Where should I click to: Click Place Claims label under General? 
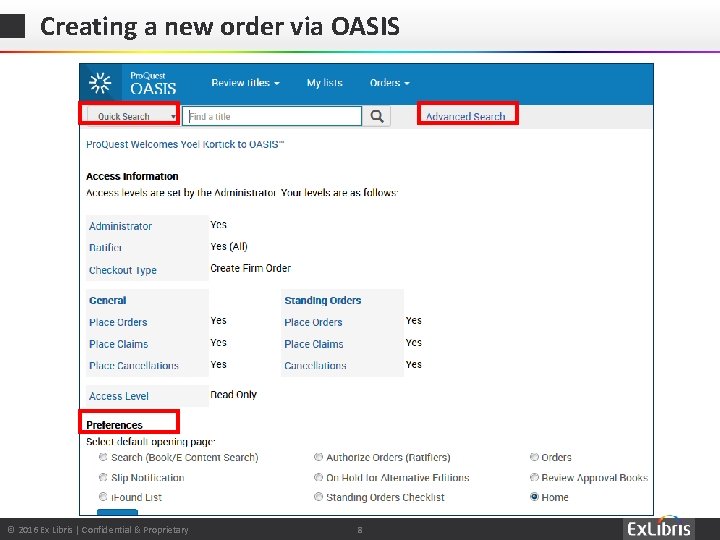pyautogui.click(x=118, y=344)
